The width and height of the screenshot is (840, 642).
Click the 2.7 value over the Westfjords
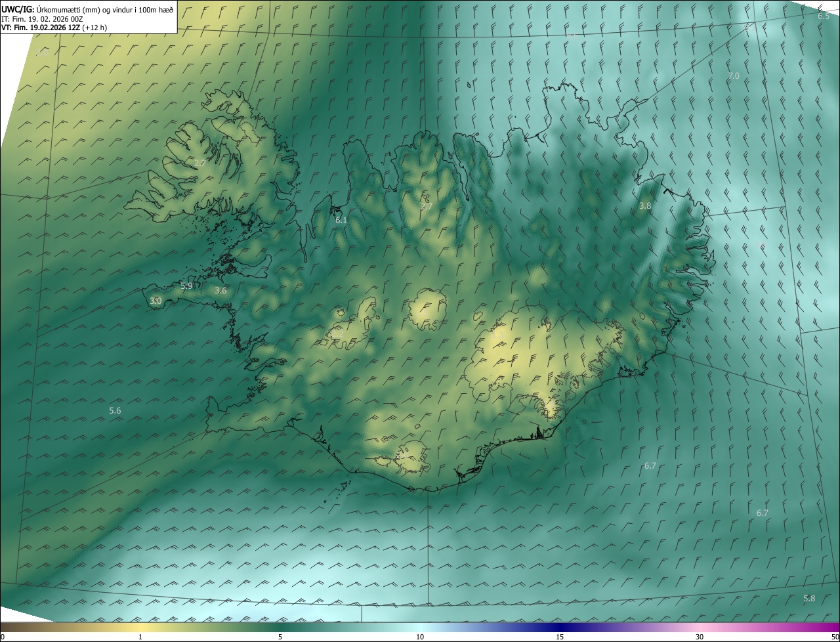[x=200, y=163]
